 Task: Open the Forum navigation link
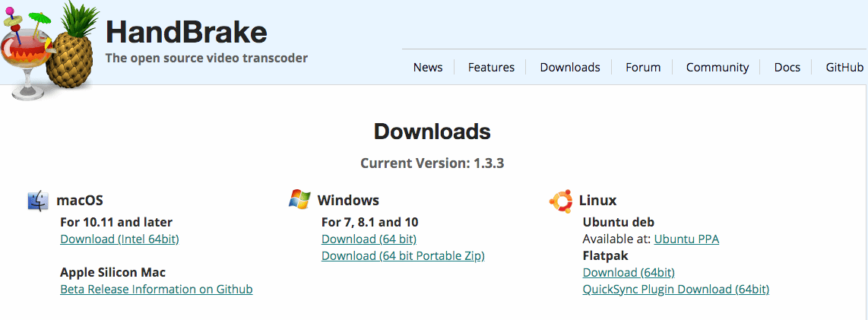643,68
